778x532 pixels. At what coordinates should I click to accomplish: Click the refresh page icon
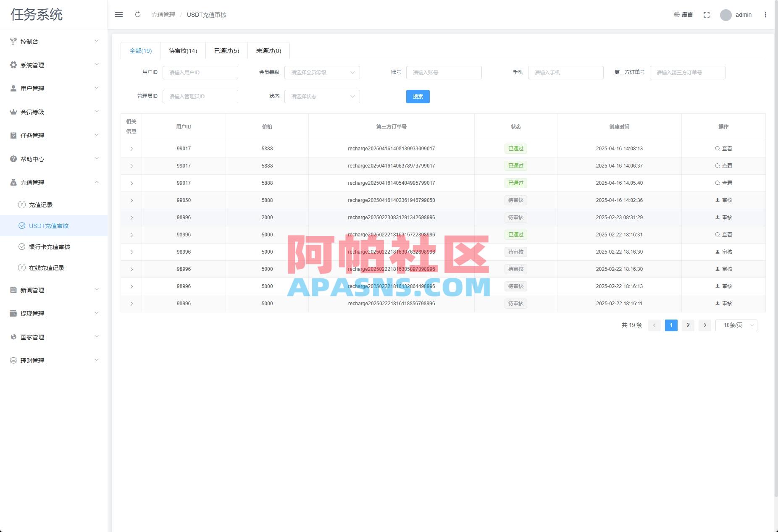(x=138, y=14)
